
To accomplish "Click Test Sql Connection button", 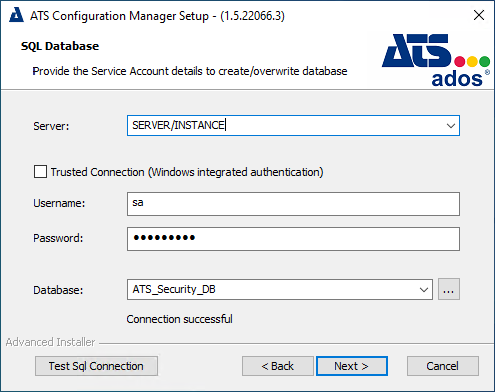I will pyautogui.click(x=96, y=366).
